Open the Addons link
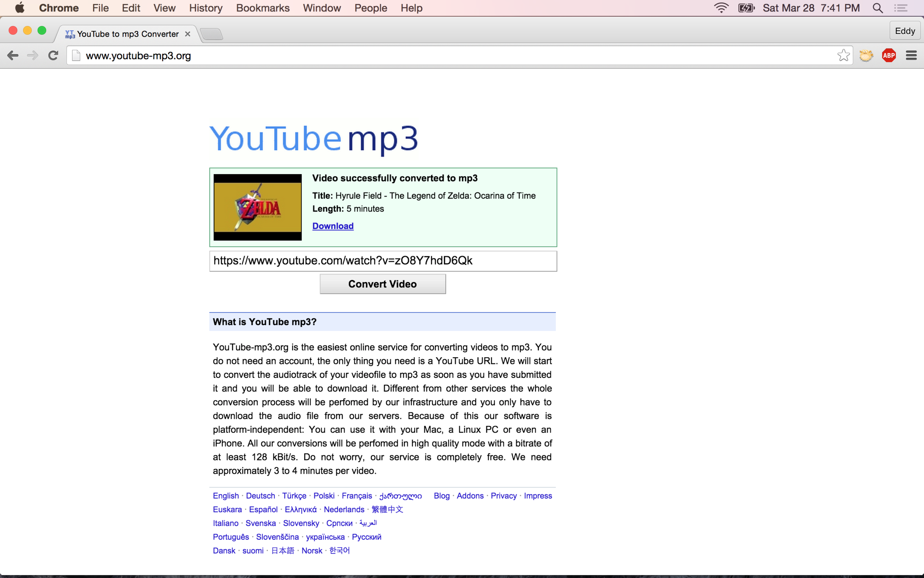Screen dimensions: 924x578 [470, 496]
